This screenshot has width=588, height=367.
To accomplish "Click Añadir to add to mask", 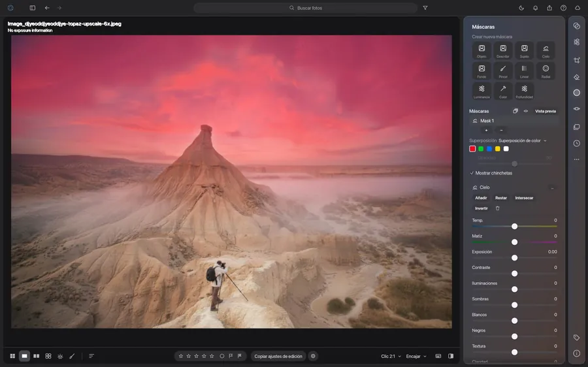I will (x=481, y=198).
